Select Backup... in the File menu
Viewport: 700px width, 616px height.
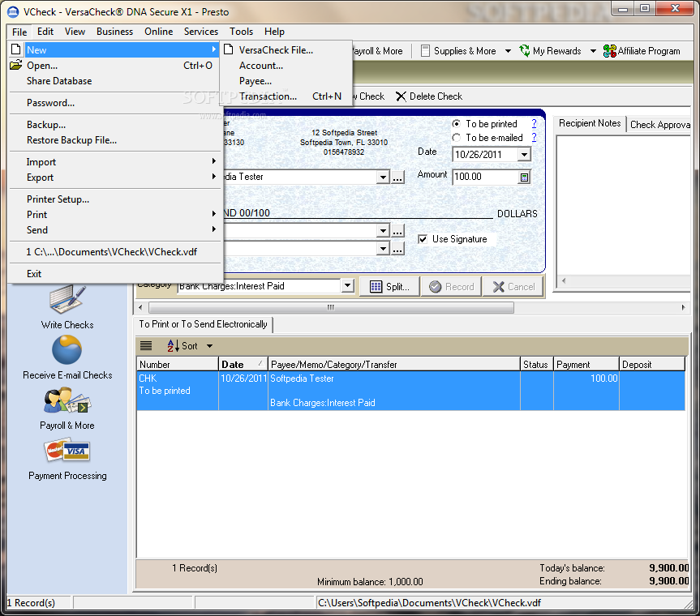pos(116,125)
